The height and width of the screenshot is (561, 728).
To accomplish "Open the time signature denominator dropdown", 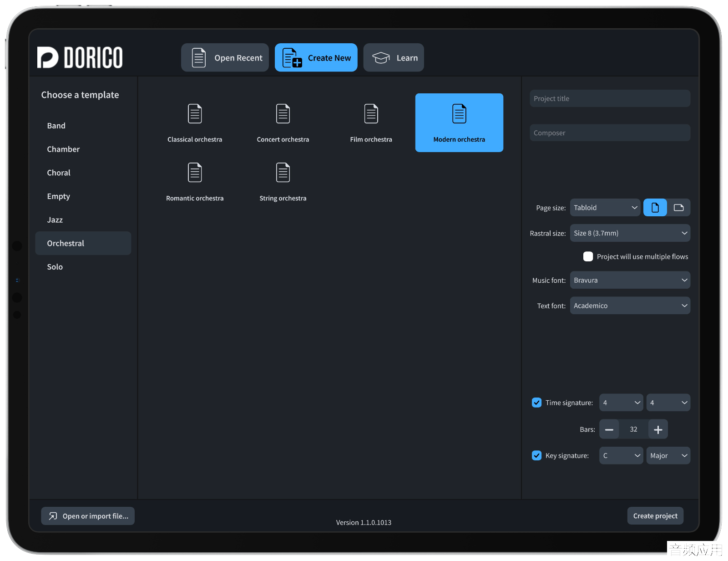I will pyautogui.click(x=668, y=403).
